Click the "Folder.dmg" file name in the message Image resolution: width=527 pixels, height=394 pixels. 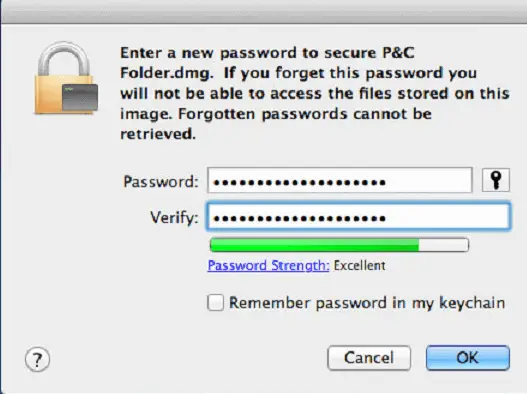(167, 73)
